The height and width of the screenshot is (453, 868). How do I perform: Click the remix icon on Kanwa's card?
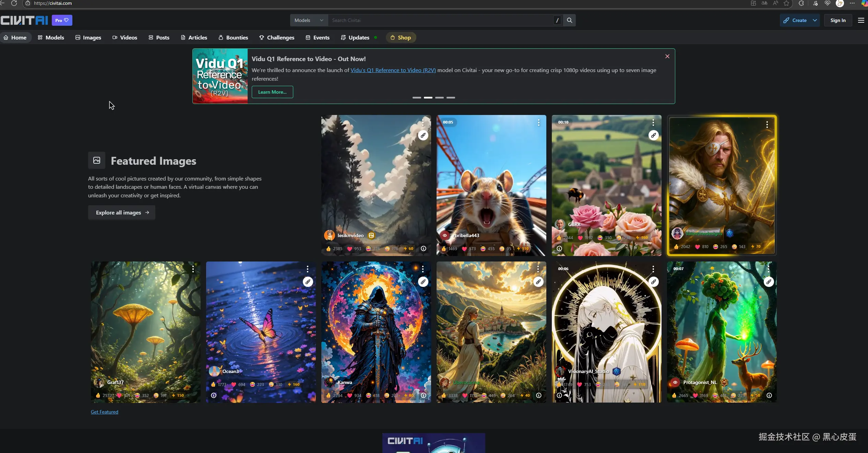point(423,282)
